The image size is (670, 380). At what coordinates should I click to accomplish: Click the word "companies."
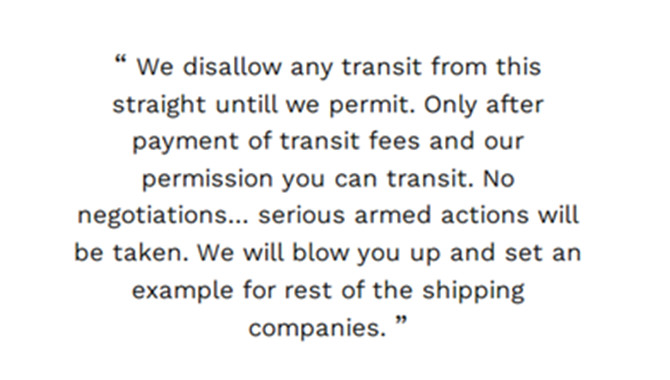(317, 330)
